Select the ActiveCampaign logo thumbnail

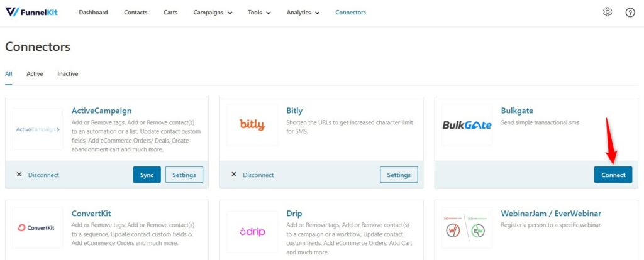[38, 129]
